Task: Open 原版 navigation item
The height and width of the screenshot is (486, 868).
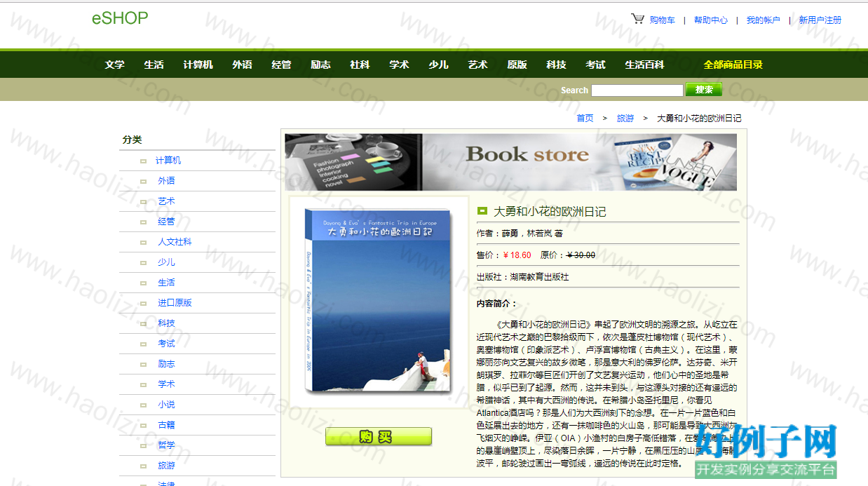Action: (517, 65)
